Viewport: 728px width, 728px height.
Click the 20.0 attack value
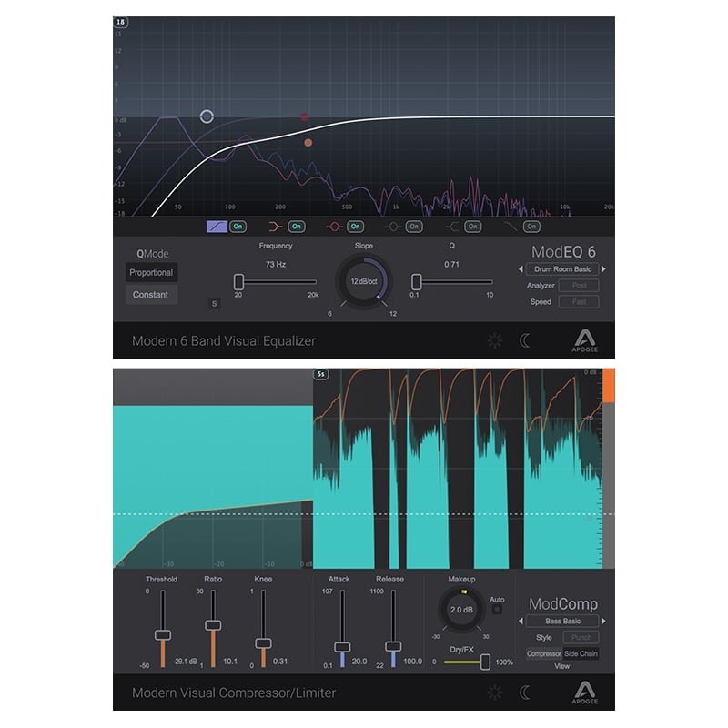(x=359, y=662)
